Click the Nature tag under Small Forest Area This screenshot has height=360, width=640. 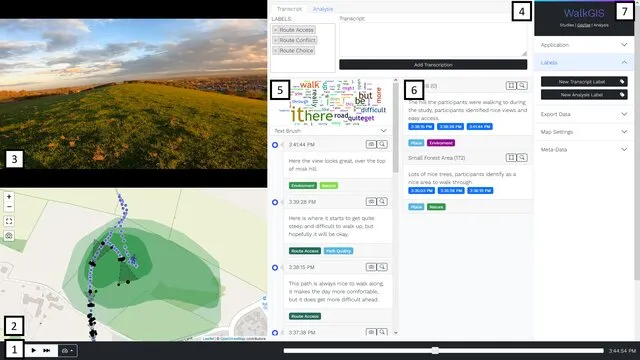point(436,207)
